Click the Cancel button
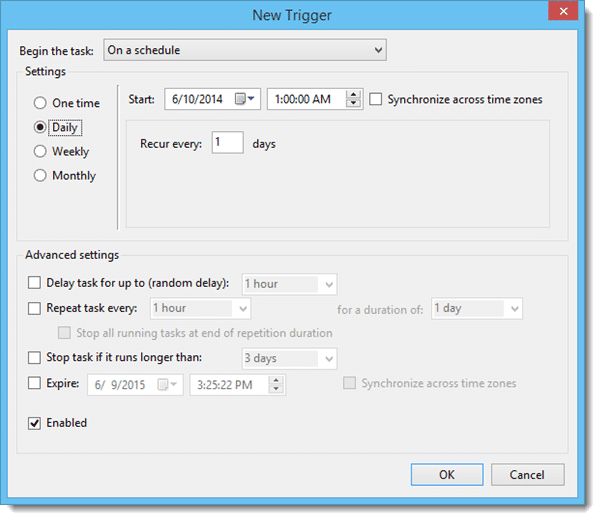The width and height of the screenshot is (600, 520). point(527,474)
